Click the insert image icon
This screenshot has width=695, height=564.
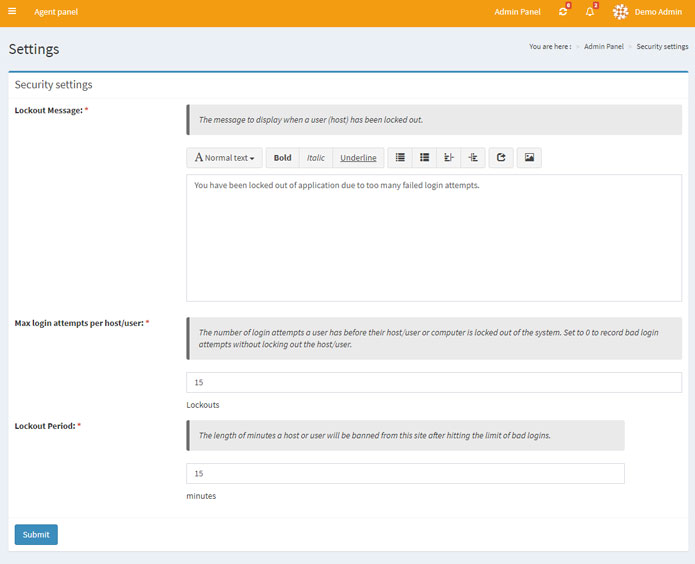pyautogui.click(x=529, y=158)
